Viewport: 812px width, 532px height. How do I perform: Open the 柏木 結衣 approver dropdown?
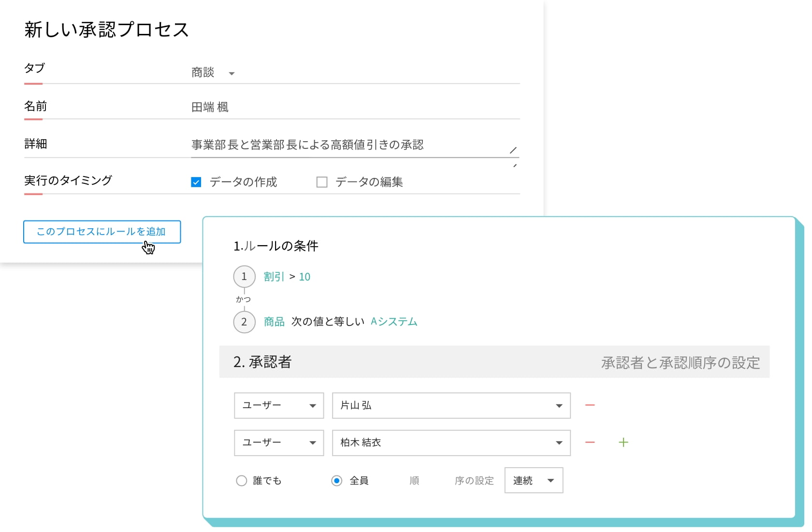[451, 443]
